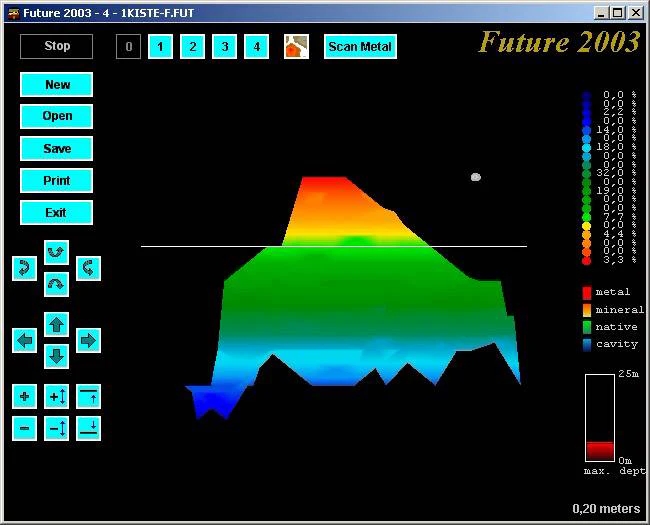Decrease height scale with minus vertical-arrow button

coord(56,428)
